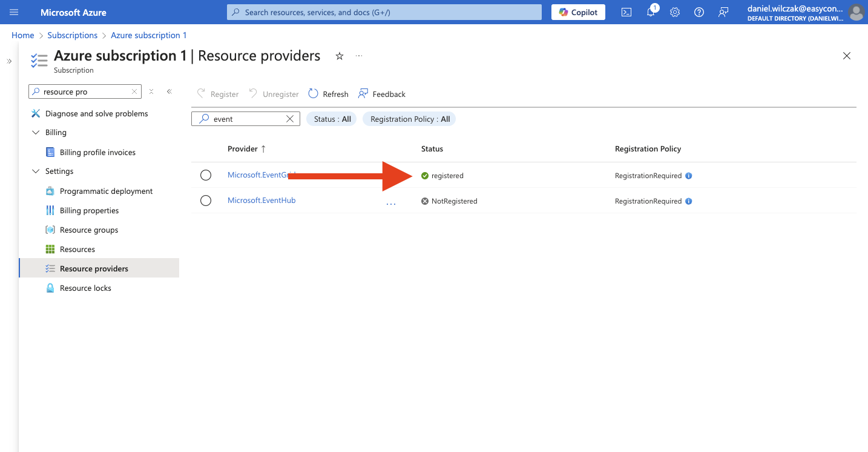
Task: Collapse the Billing section
Action: click(36, 132)
